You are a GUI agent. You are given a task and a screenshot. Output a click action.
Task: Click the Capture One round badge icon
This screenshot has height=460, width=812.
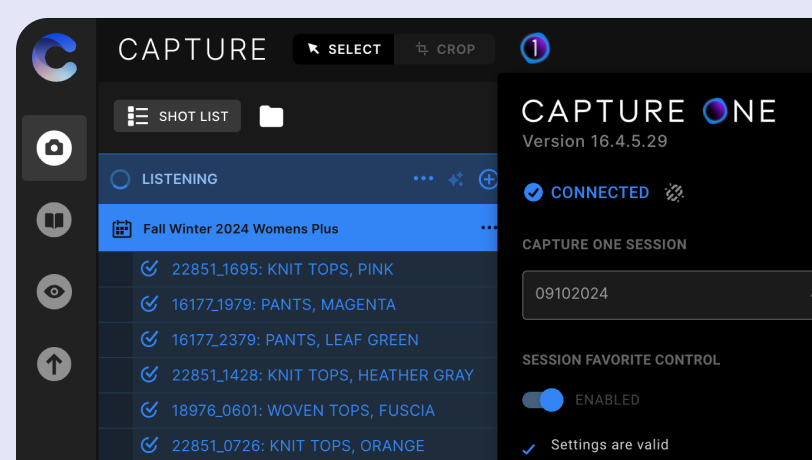pyautogui.click(x=535, y=49)
